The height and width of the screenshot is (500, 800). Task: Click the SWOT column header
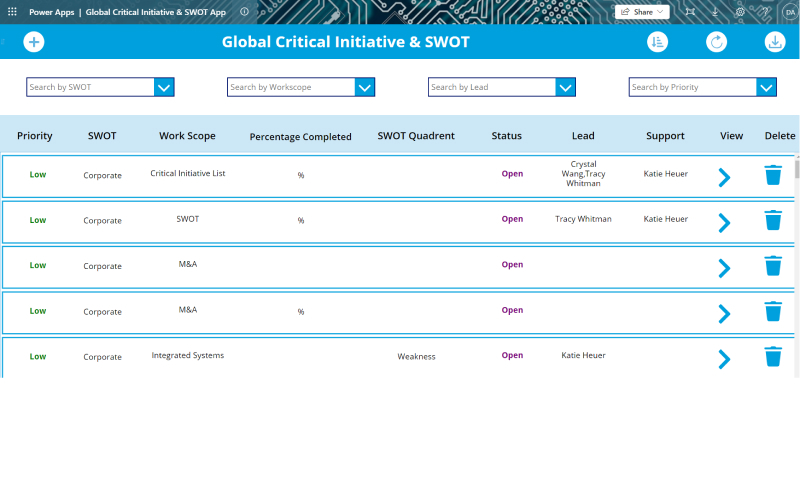coord(102,136)
